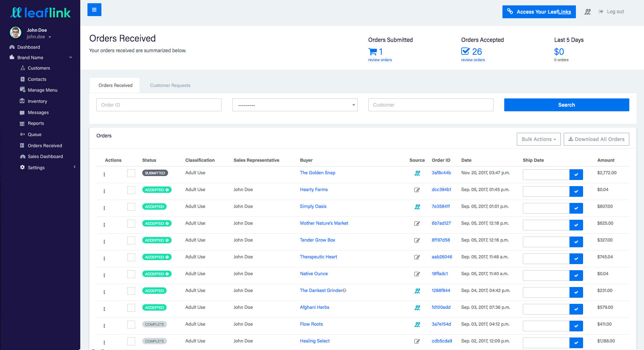The width and height of the screenshot is (644, 350).
Task: Confirm ship date for Simply Oasis order
Action: pos(576,208)
